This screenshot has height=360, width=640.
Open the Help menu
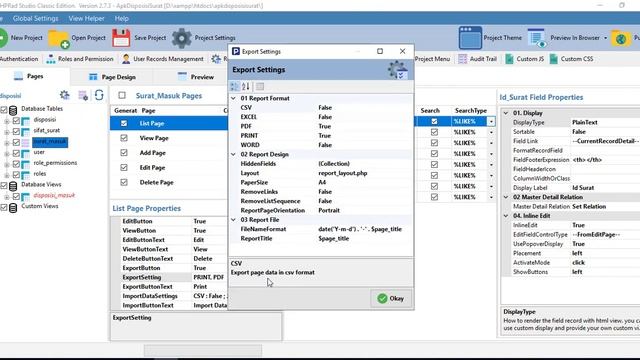click(122, 18)
